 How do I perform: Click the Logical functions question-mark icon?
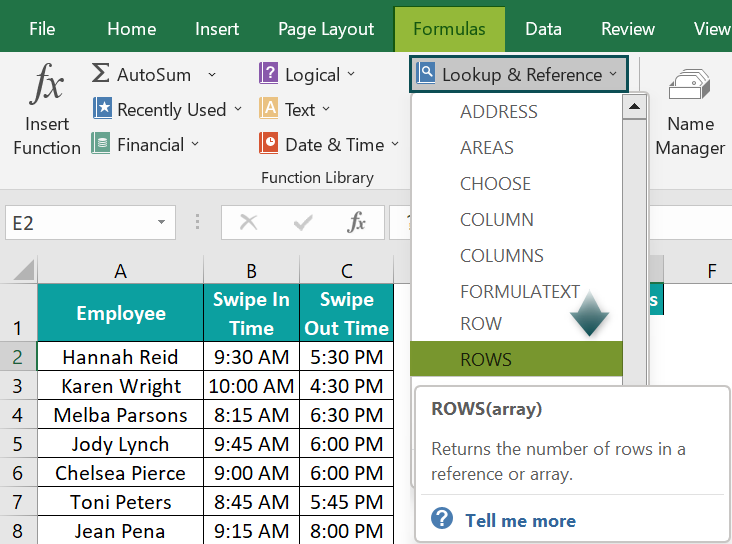(268, 73)
